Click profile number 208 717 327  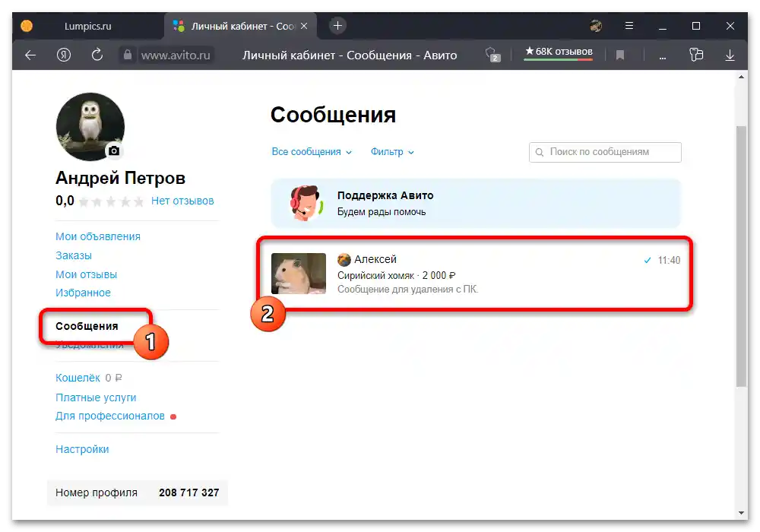point(189,492)
